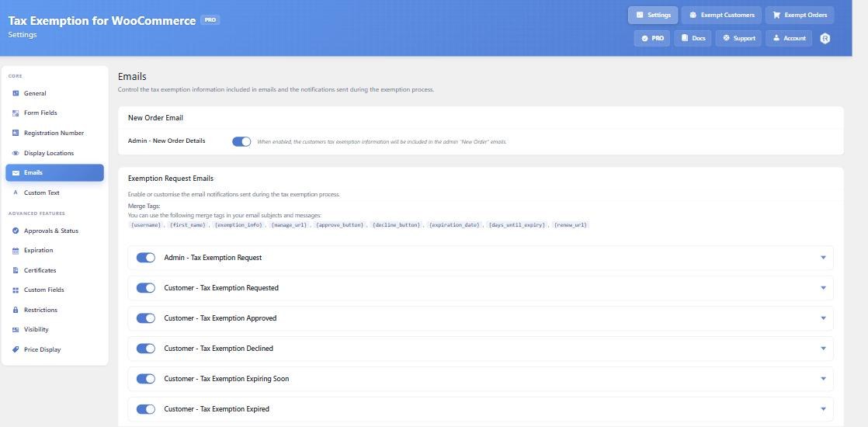Click the Approvals & Status check icon
This screenshot has height=427, width=868.
tap(16, 231)
